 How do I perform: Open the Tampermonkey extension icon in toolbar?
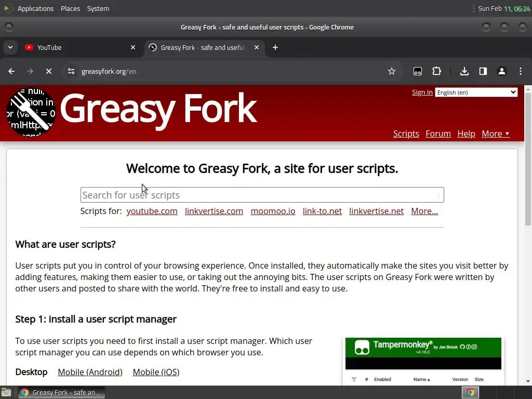click(x=417, y=71)
